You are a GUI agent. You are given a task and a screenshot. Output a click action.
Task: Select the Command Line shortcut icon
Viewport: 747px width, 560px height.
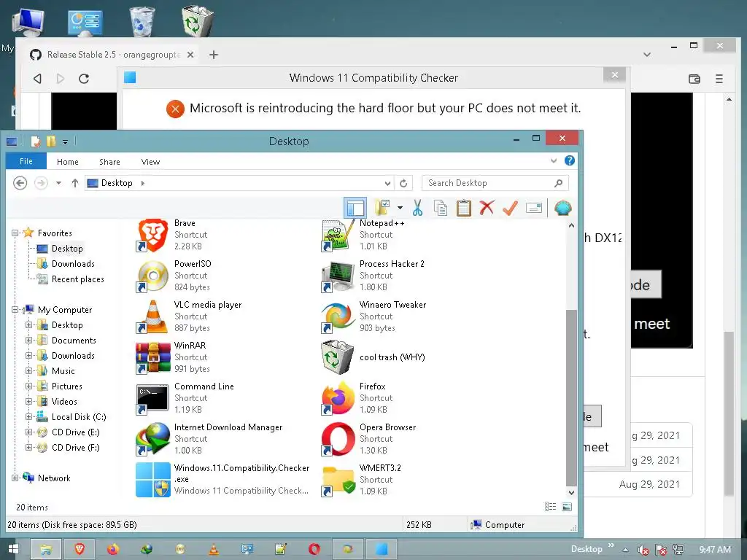(x=153, y=398)
